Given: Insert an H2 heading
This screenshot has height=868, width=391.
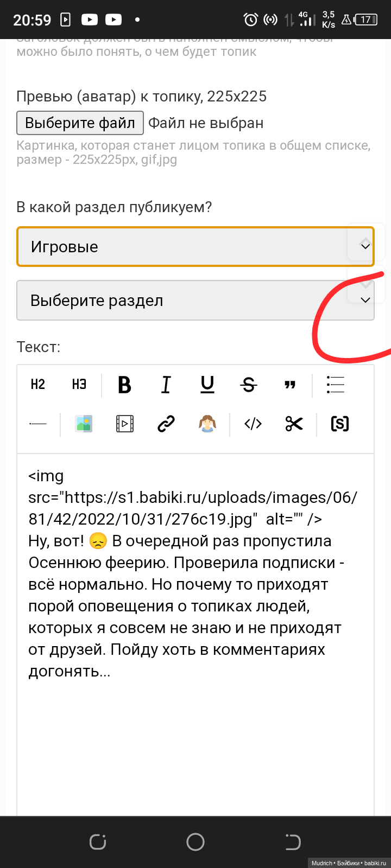Looking at the screenshot, I should (38, 385).
